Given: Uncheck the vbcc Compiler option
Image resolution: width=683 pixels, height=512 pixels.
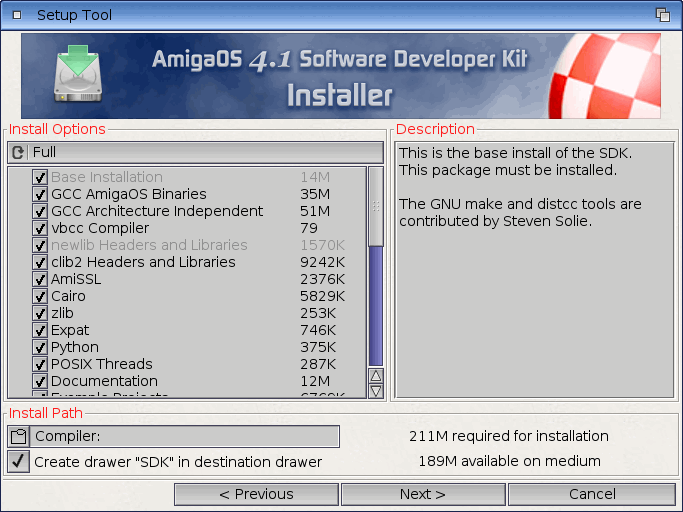Looking at the screenshot, I should [40, 228].
